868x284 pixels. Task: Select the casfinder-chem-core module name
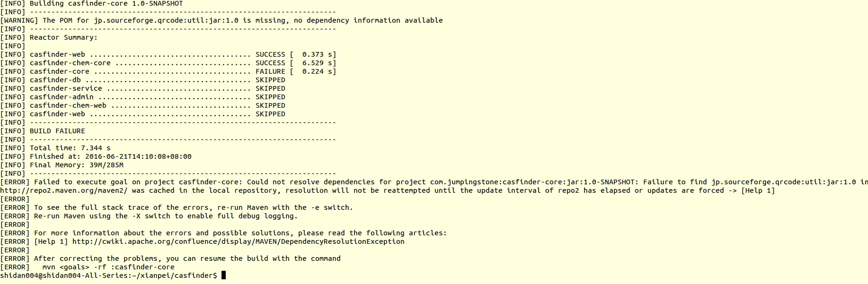70,63
